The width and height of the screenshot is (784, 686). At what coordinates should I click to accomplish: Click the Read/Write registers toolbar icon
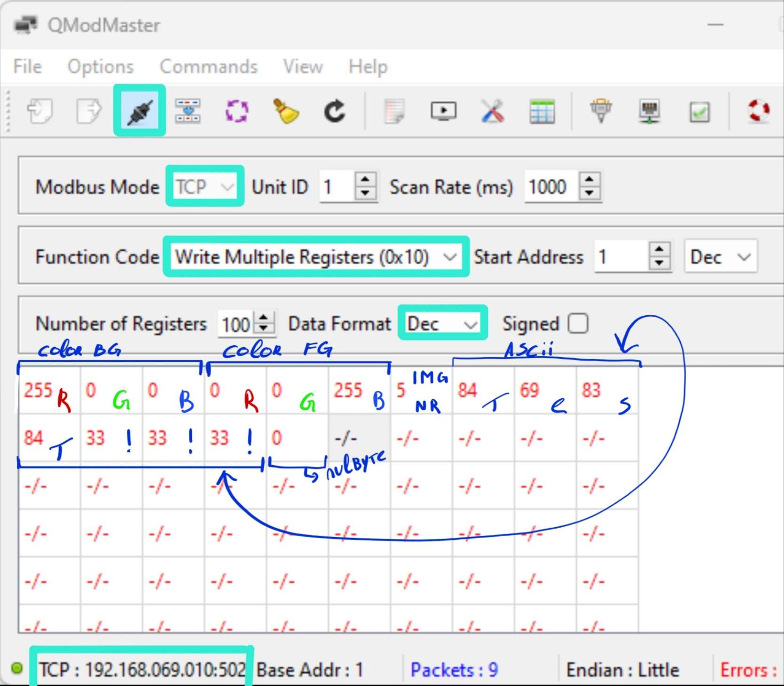point(188,111)
